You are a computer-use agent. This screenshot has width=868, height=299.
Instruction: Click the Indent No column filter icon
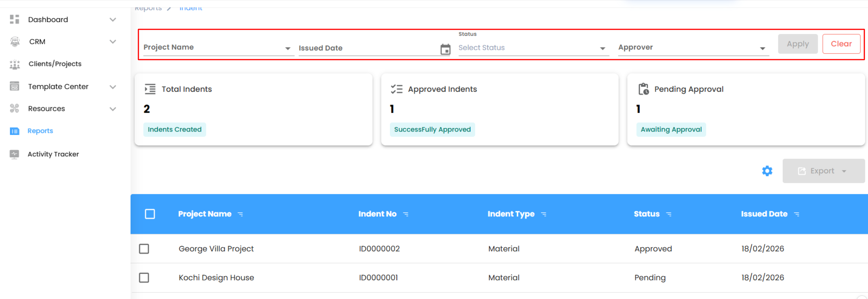[x=406, y=214]
